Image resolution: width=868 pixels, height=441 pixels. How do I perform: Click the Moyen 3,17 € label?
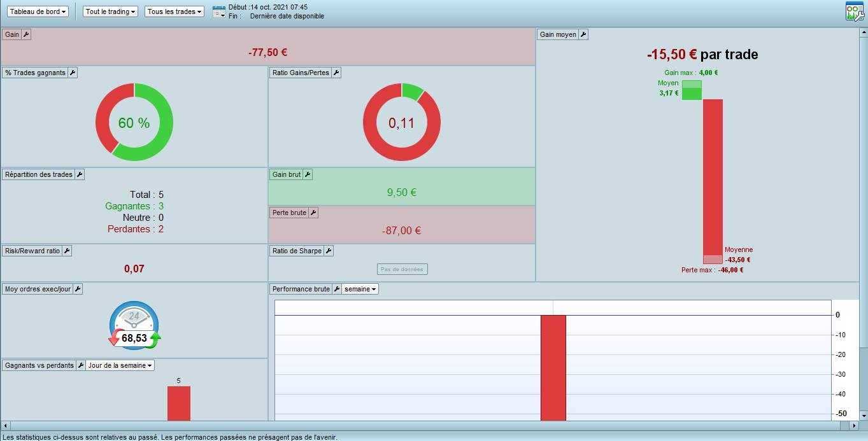(x=668, y=88)
